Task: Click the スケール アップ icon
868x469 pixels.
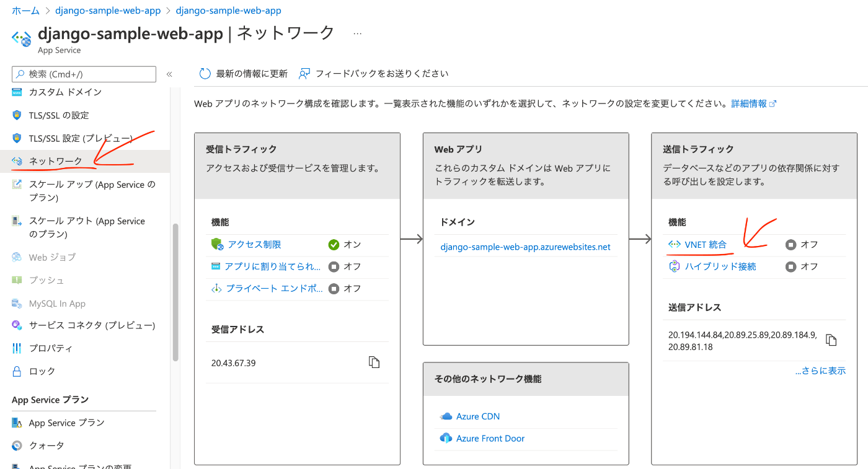Action: pyautogui.click(x=17, y=185)
